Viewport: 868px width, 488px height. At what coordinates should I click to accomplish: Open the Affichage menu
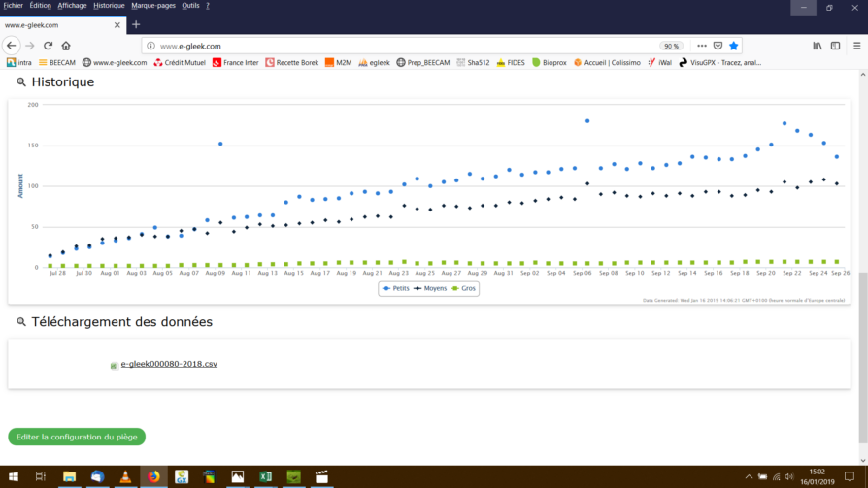72,6
